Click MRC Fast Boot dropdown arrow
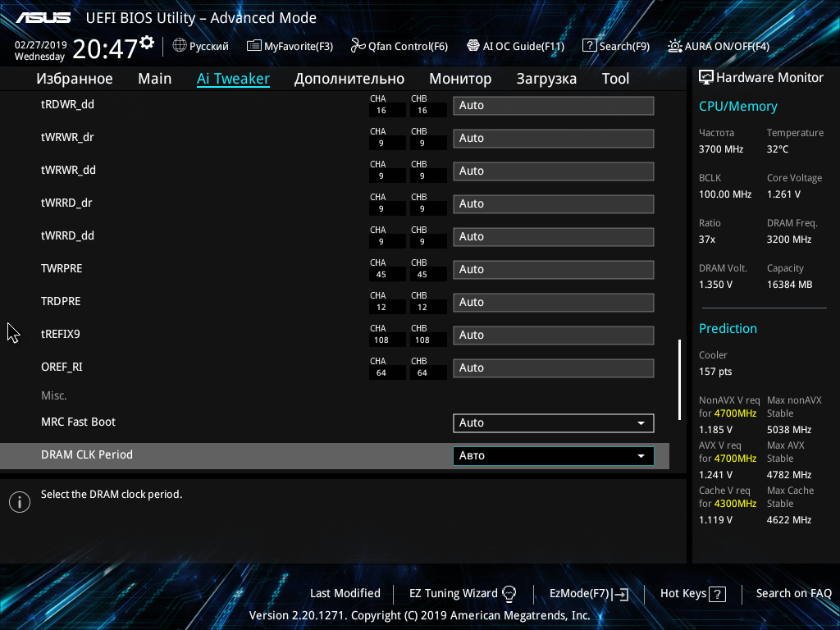 pyautogui.click(x=641, y=423)
